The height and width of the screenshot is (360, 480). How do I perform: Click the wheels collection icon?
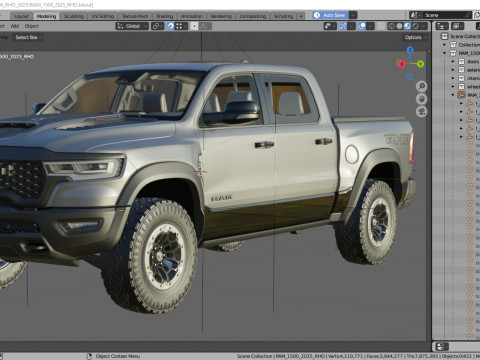(461, 87)
